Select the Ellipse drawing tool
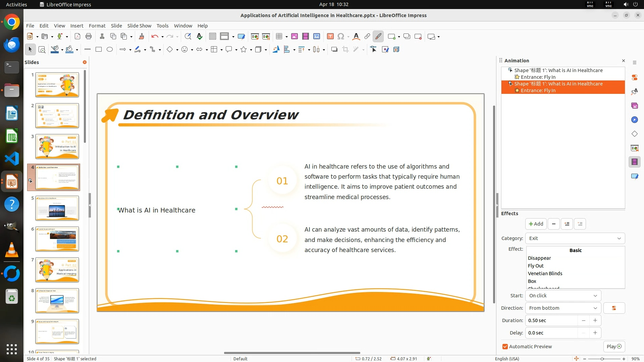 pos(110,50)
